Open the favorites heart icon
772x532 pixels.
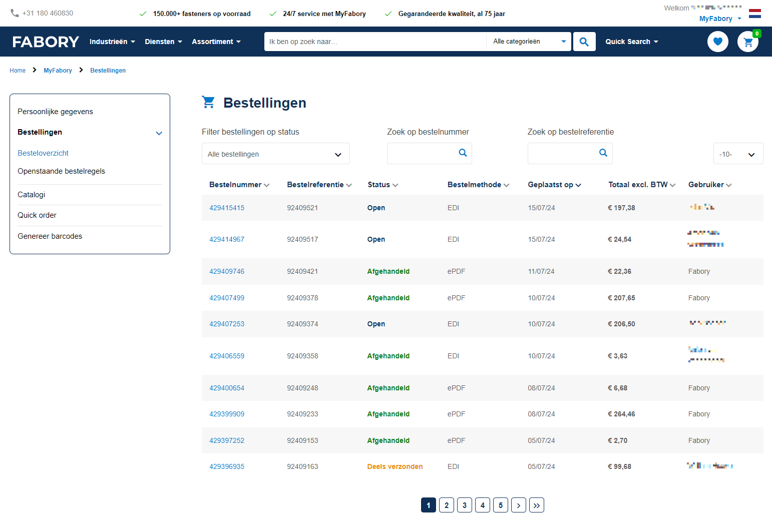pos(717,42)
